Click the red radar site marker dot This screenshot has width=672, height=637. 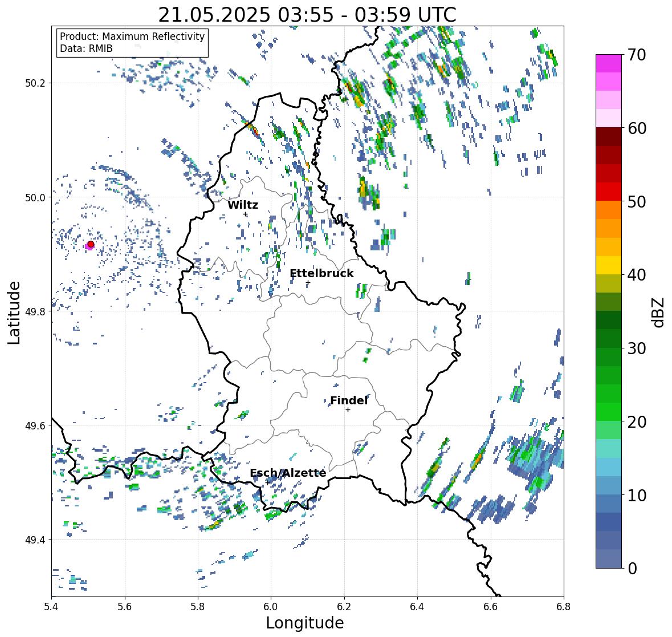pos(91,244)
